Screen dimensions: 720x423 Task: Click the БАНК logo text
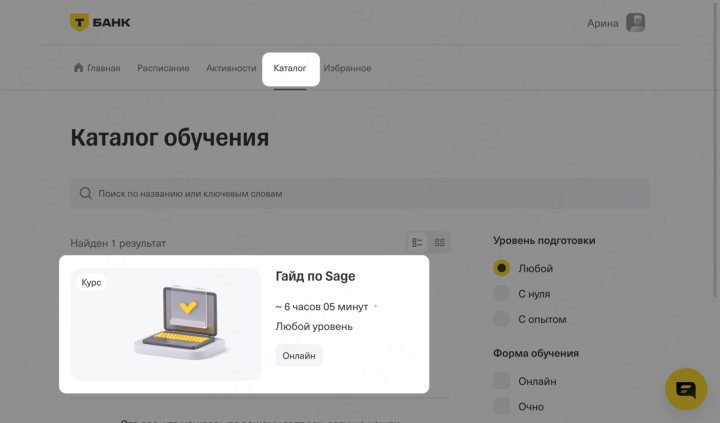tap(112, 23)
